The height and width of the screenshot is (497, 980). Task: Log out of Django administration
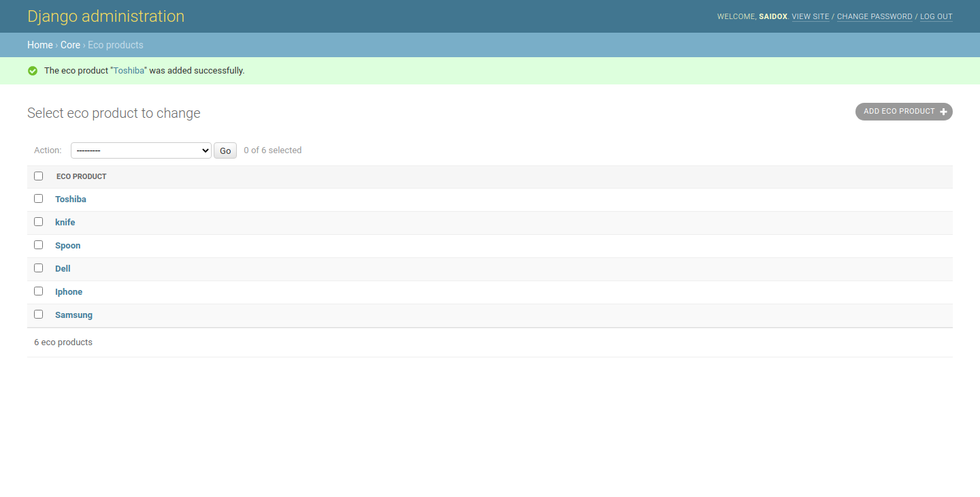936,16
